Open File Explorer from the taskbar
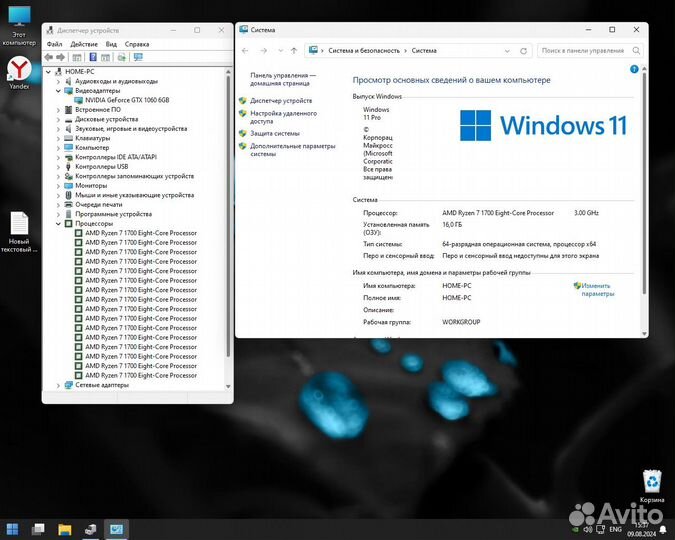675x540 pixels. tap(65, 528)
